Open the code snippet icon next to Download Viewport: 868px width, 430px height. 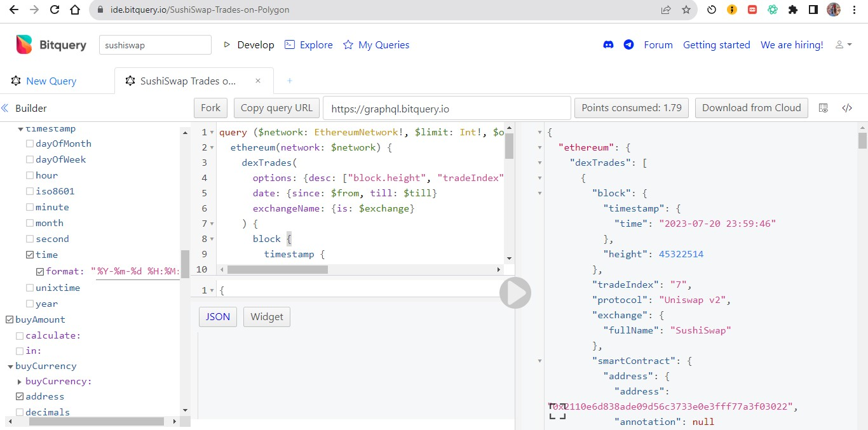(x=847, y=108)
